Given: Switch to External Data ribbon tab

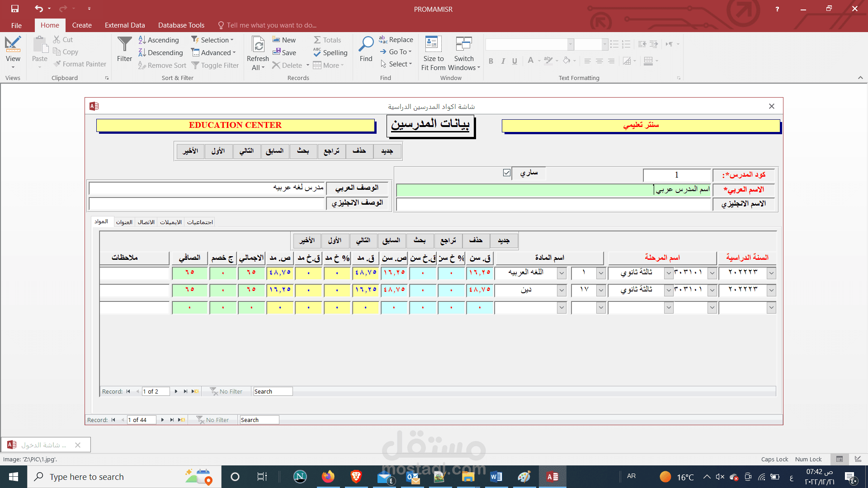Looking at the screenshot, I should point(125,25).
